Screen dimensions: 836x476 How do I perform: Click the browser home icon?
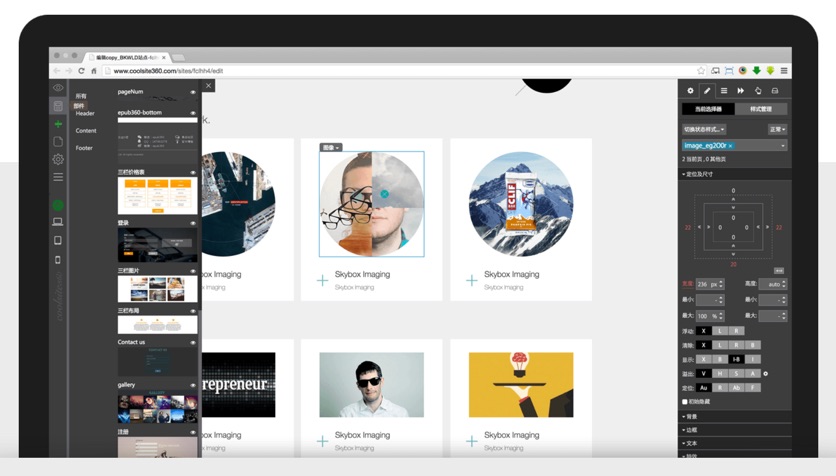pyautogui.click(x=94, y=70)
